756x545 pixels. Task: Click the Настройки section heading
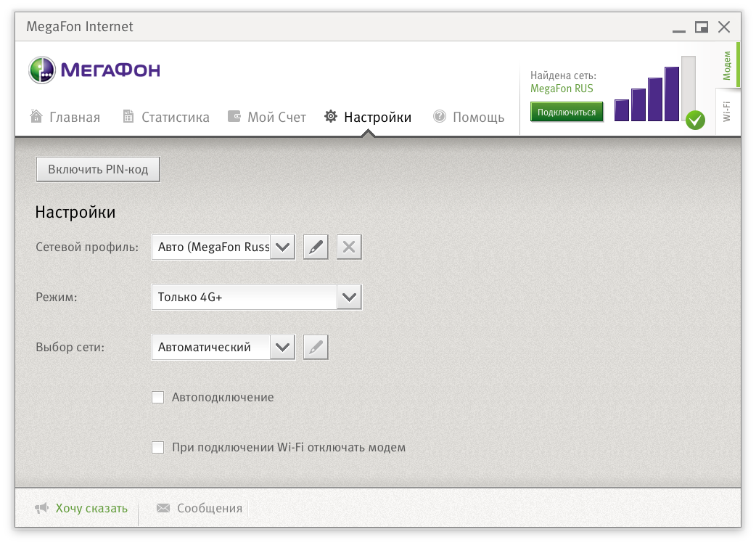75,212
